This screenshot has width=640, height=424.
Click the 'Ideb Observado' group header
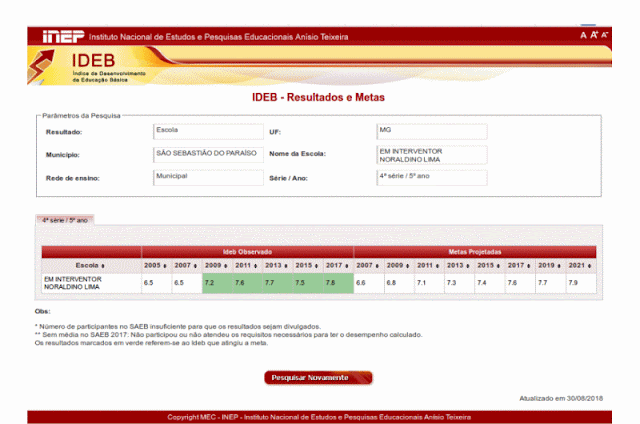(x=247, y=252)
